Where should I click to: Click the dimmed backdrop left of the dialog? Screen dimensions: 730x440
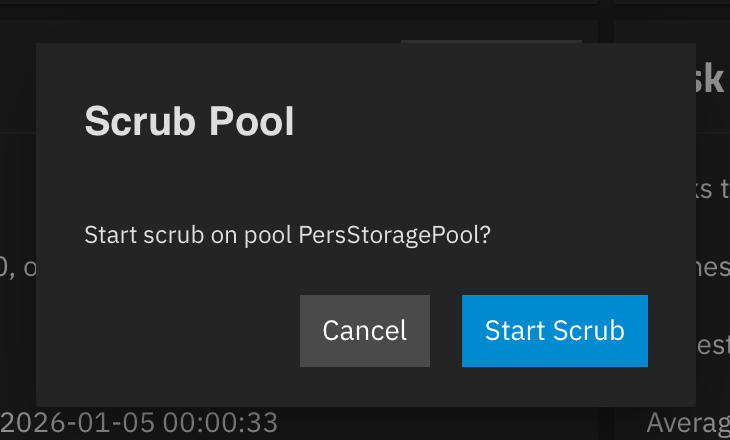[x=17, y=200]
